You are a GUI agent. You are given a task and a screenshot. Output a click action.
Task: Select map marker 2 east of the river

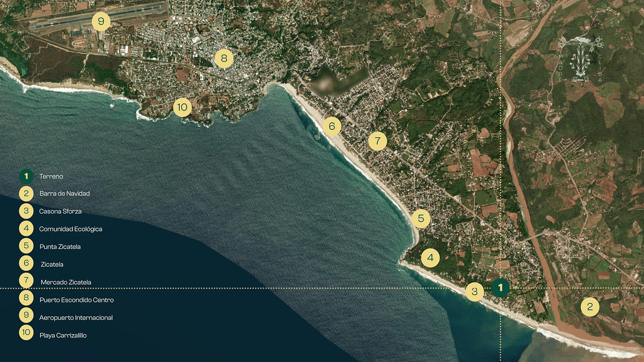(590, 307)
